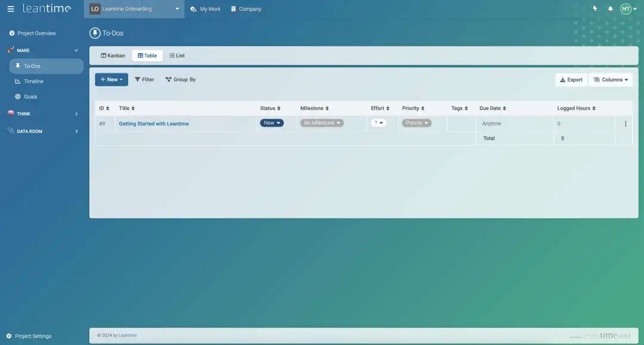Expand the No Milestone dropdown

(x=322, y=123)
